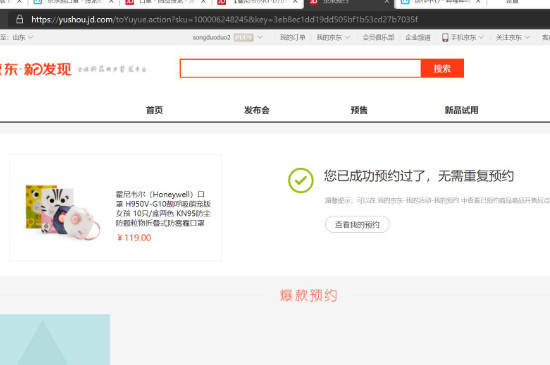Select the yushou.jd.com URL in the address bar

pos(224,20)
